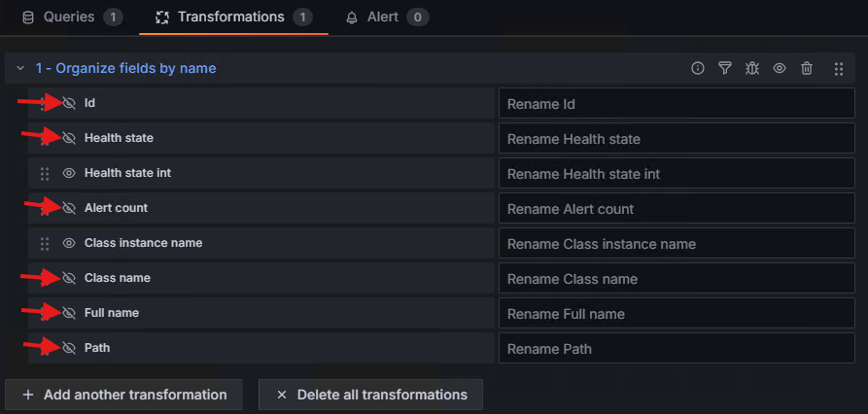868x414 pixels.
Task: Click drag handle of Health state int row
Action: click(x=44, y=173)
